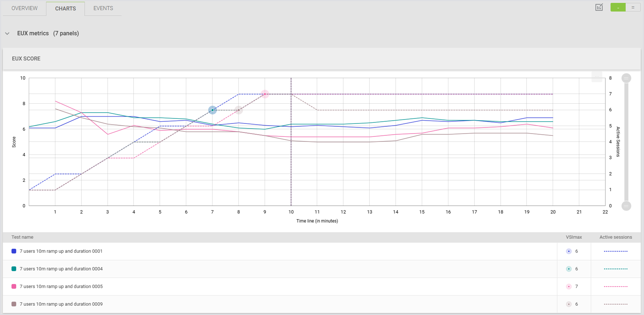The width and height of the screenshot is (644, 315).
Task: Switch to double-line layout toggle
Action: tap(633, 7)
